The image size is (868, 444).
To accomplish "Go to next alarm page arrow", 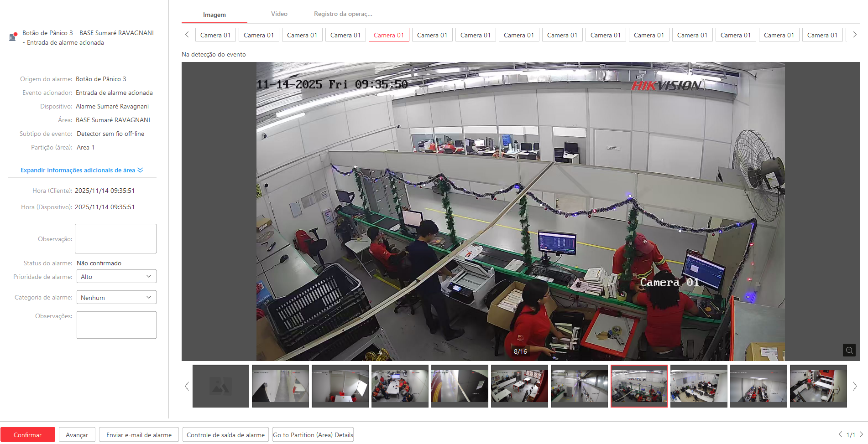I will 861,434.
